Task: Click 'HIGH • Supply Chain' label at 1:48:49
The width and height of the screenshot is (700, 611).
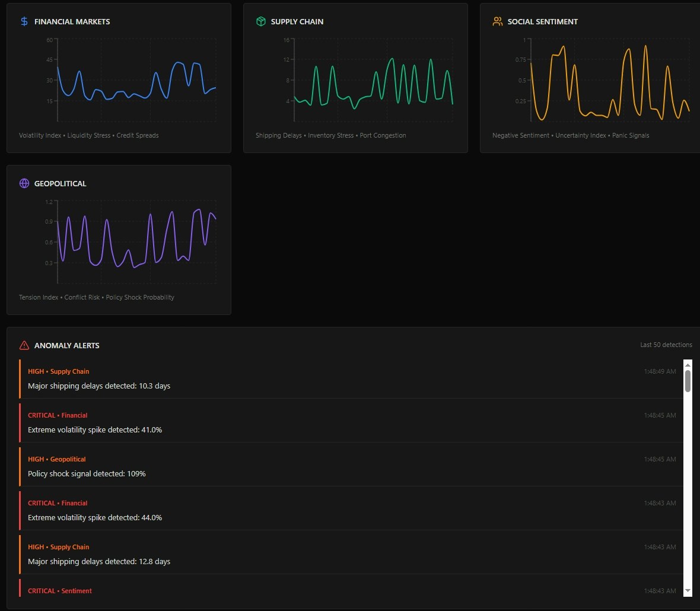Action: (59, 371)
